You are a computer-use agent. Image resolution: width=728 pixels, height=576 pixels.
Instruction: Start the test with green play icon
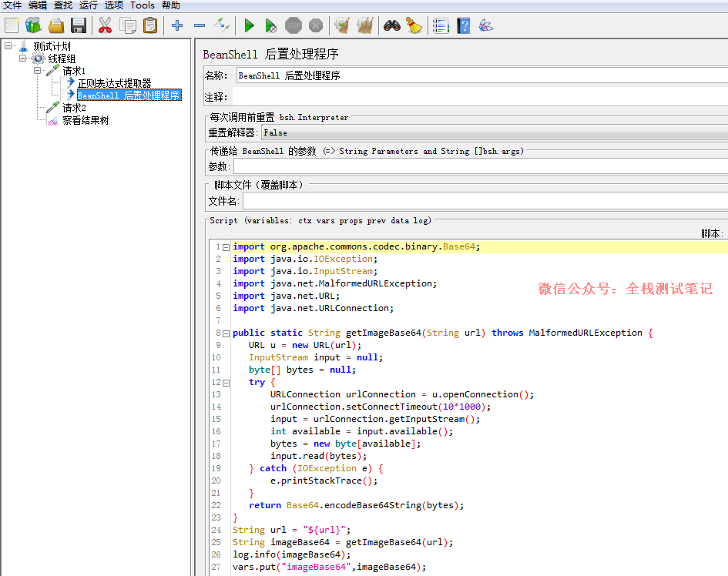pos(250,25)
